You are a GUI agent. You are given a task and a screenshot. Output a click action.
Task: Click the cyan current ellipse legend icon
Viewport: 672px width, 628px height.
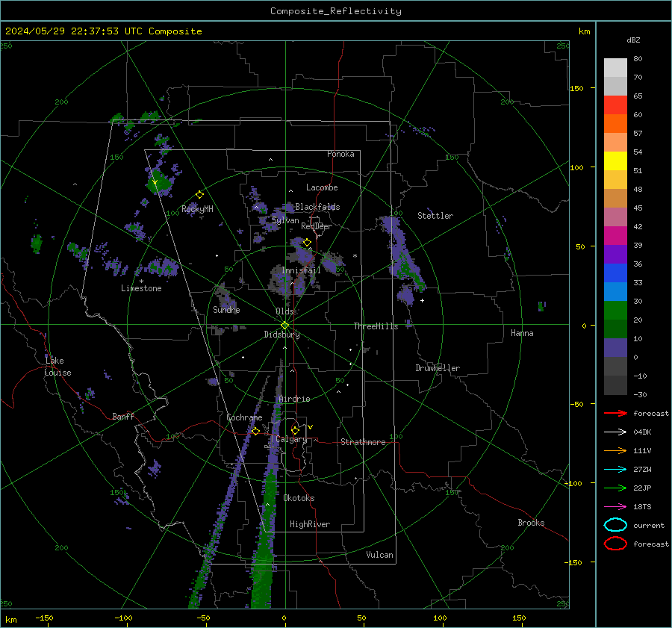tap(615, 525)
